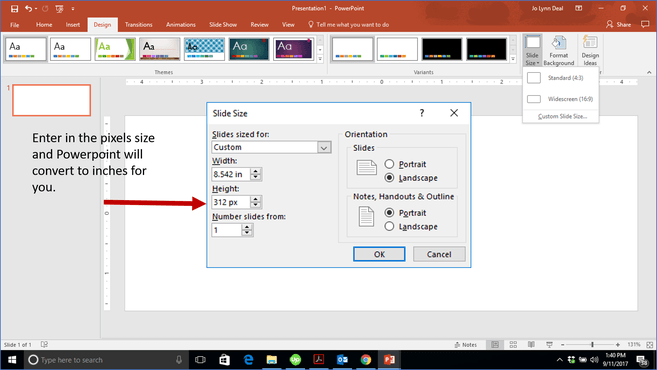Click Number slides from field

pos(227,230)
